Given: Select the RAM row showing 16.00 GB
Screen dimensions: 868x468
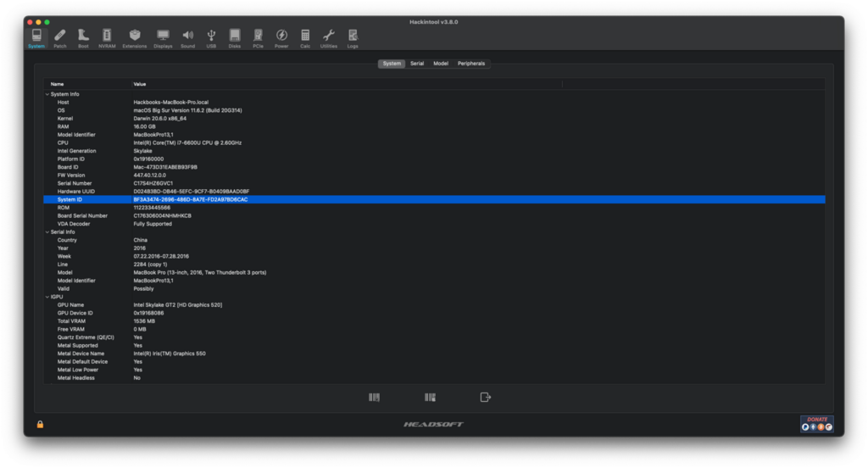Looking at the screenshot, I should pyautogui.click(x=435, y=127).
